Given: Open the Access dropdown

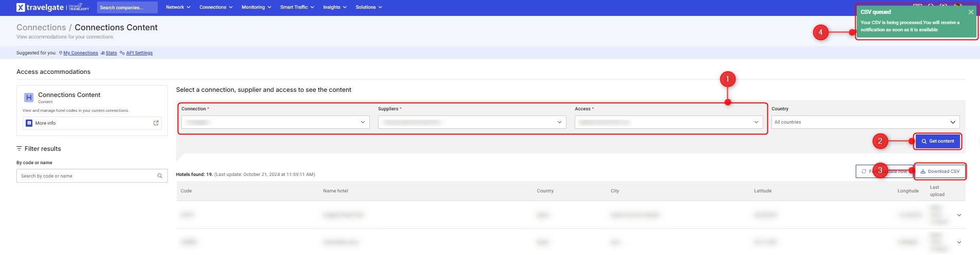Looking at the screenshot, I should coord(669,122).
